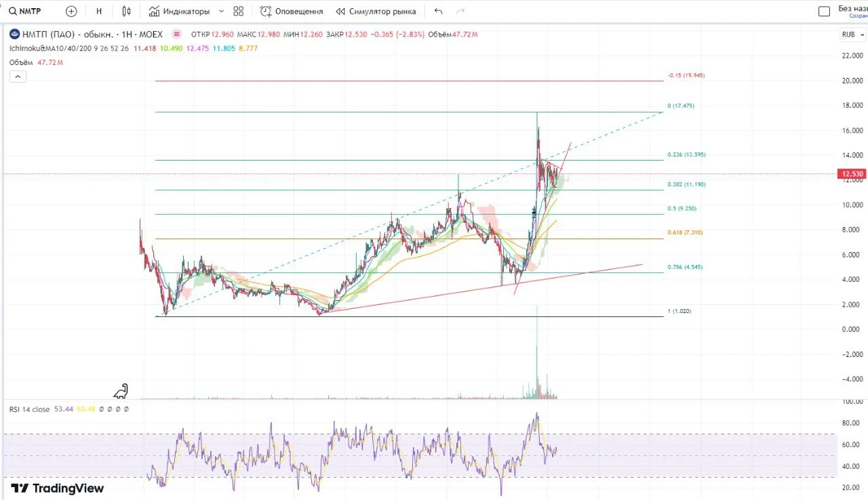
Task: Expand the favorite indicators chevron
Action: pyautogui.click(x=221, y=12)
